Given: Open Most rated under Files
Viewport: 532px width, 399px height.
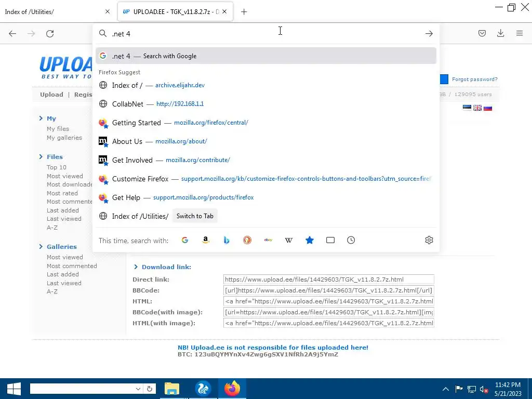Looking at the screenshot, I should pos(62,193).
